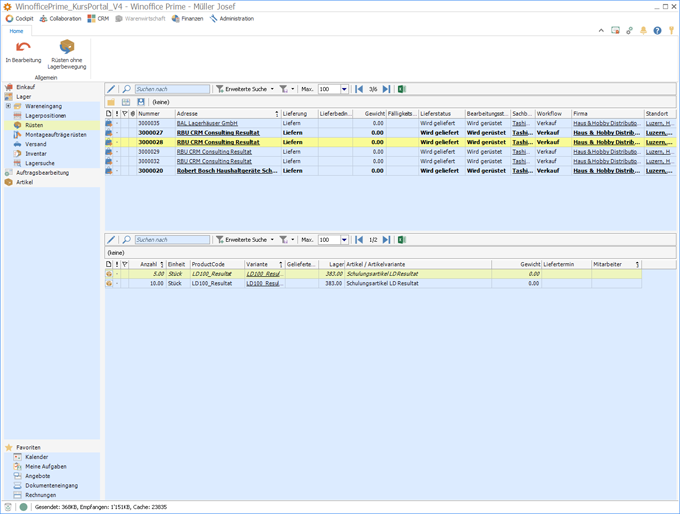
Task: Click the upper Suchen nach search field
Action: point(172,89)
